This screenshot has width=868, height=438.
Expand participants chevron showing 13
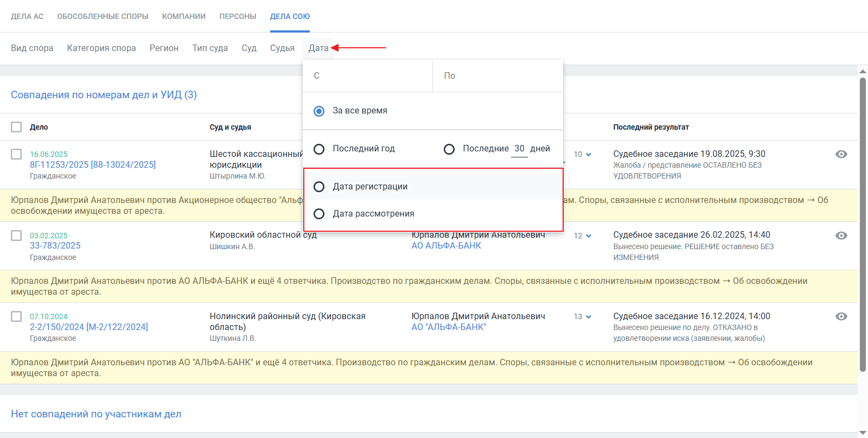point(588,317)
